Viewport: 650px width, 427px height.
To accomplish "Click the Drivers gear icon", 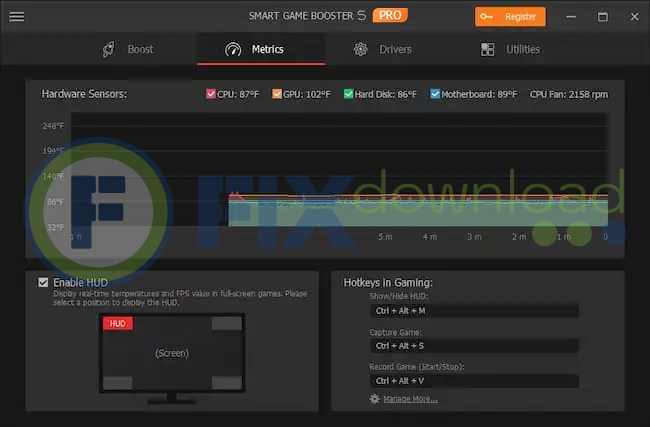I will (361, 49).
